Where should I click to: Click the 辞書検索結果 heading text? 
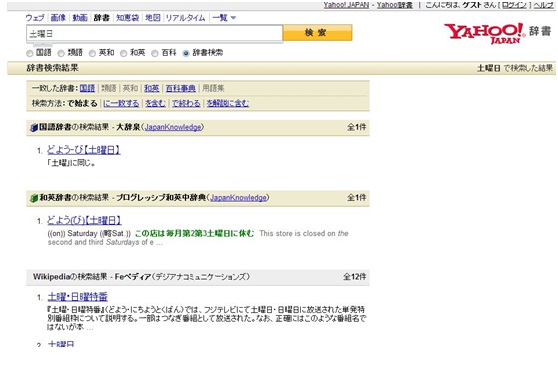click(53, 68)
